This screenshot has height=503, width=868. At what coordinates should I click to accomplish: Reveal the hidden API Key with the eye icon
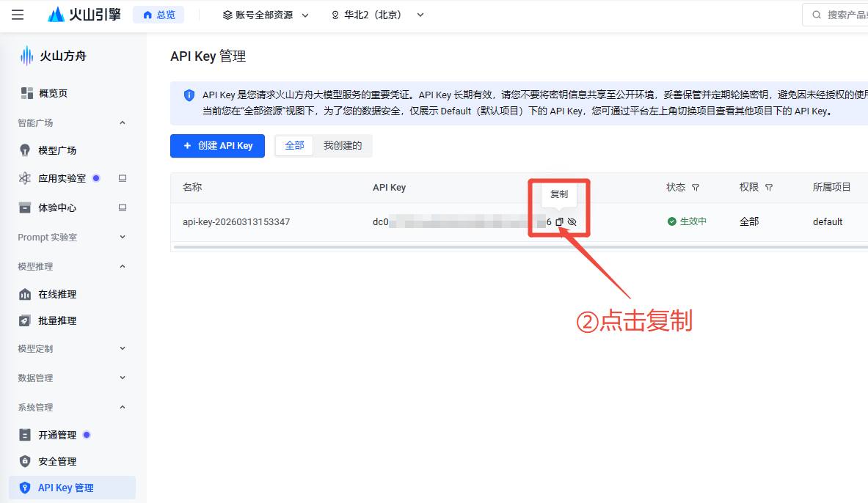tap(572, 221)
